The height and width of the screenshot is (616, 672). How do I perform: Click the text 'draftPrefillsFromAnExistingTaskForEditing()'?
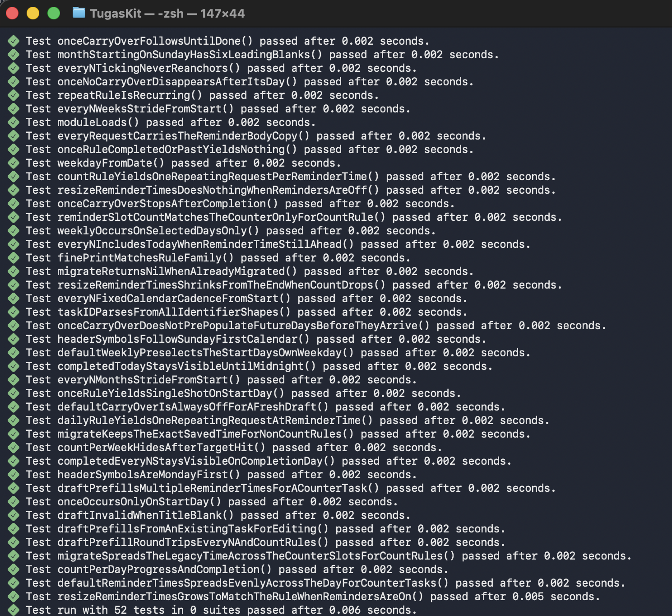(193, 529)
